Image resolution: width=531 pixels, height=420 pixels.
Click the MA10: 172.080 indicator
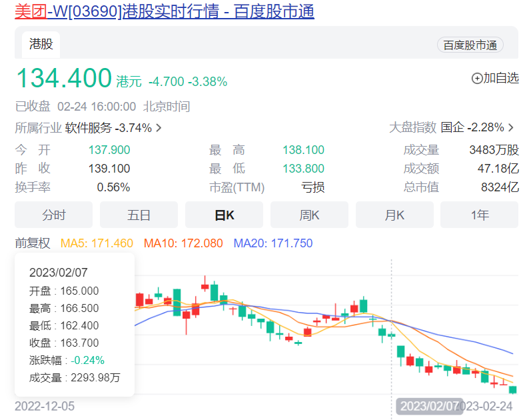pos(183,243)
